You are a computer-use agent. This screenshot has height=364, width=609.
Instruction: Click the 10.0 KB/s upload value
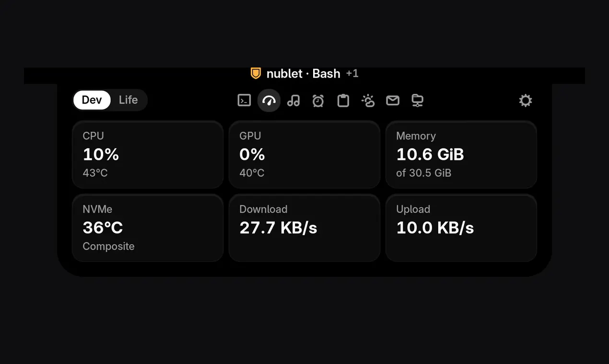(435, 228)
